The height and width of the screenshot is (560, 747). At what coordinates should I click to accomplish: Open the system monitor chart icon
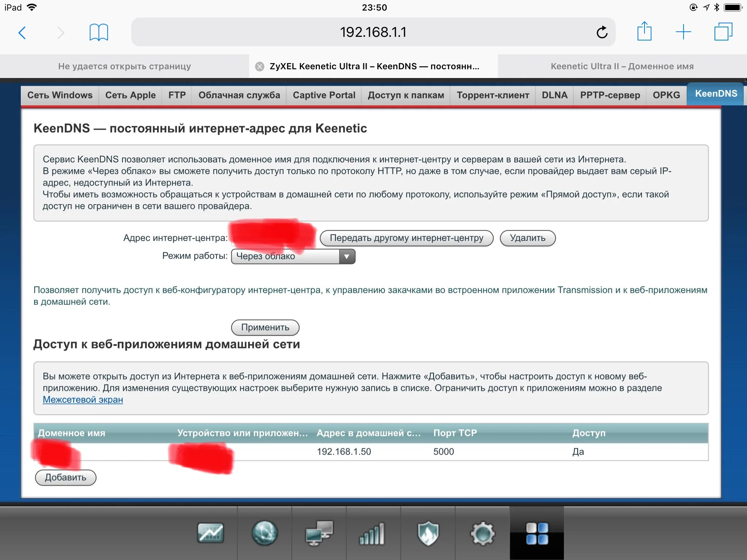click(210, 533)
